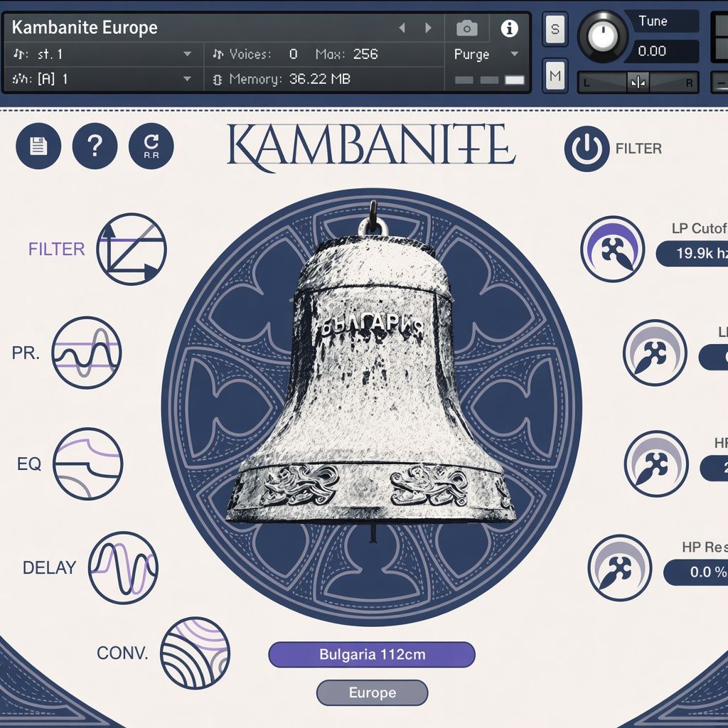Toggle the S solo button
This screenshot has width=728, height=728.
tap(555, 28)
